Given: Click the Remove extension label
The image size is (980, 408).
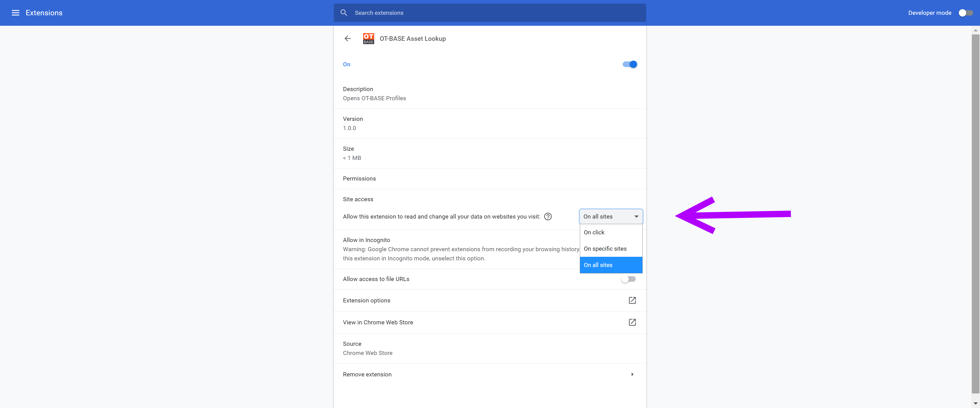Looking at the screenshot, I should pyautogui.click(x=367, y=375).
